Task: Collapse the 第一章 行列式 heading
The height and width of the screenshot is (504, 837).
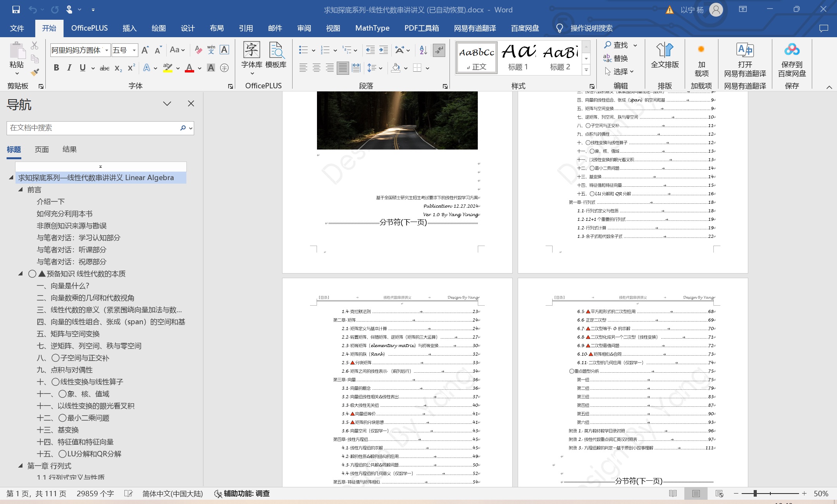Action: (x=21, y=466)
